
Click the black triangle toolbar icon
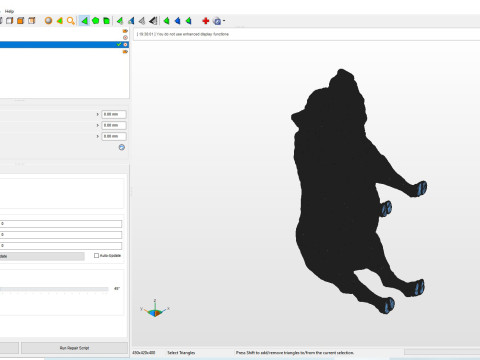point(153,21)
